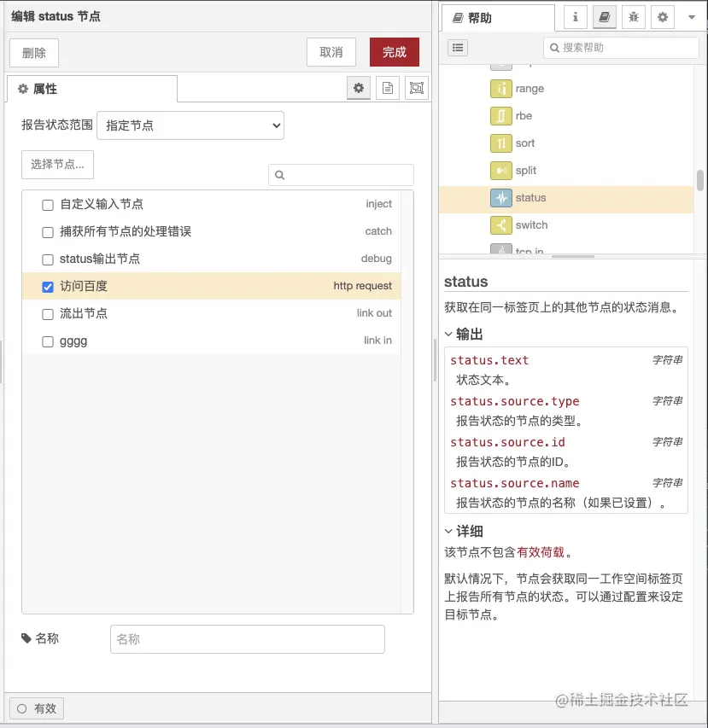Screen dimensions: 708x728
Task: Click the 'link out' type label
Action: (374, 313)
